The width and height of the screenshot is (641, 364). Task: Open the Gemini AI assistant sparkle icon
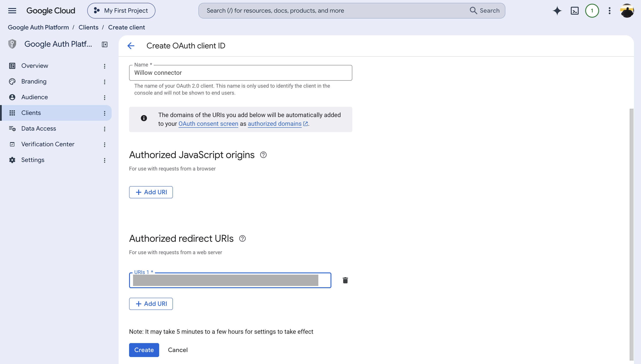pyautogui.click(x=557, y=11)
